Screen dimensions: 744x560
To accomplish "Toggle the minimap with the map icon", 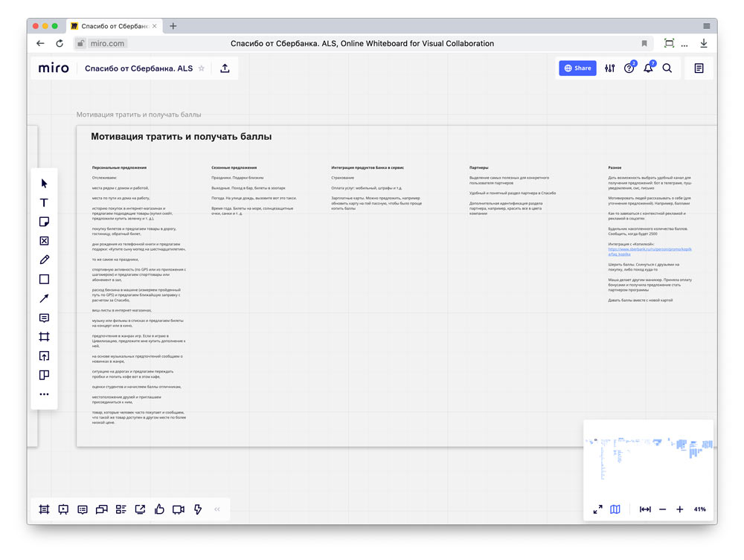I will (615, 509).
